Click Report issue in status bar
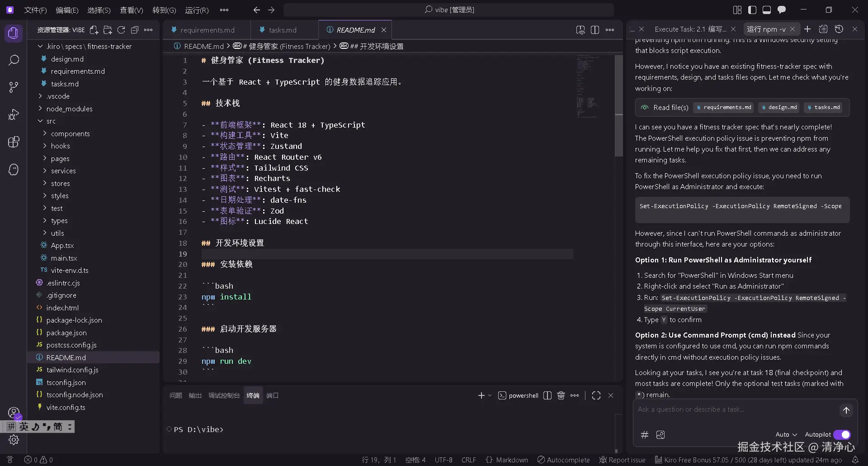The height and width of the screenshot is (466, 868). (622, 460)
